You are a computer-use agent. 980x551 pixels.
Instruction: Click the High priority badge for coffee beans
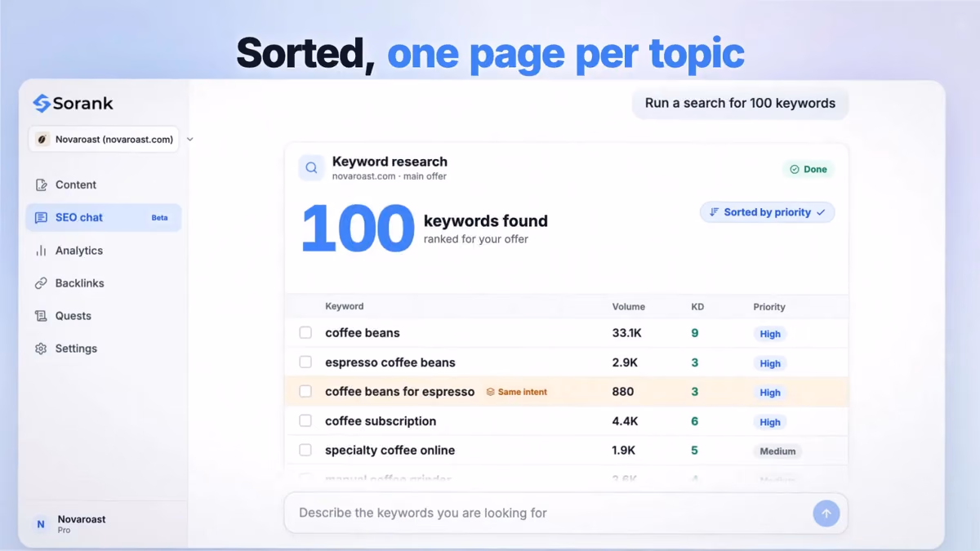pyautogui.click(x=770, y=334)
